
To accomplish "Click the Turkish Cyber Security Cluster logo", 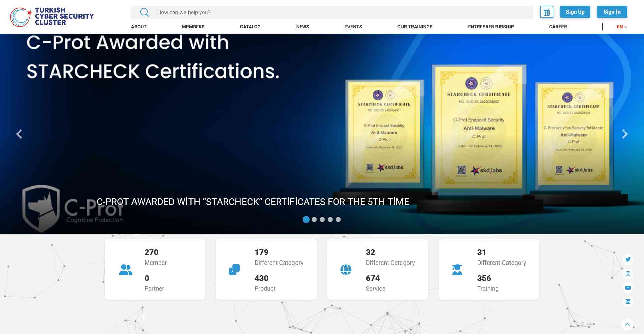I will [x=52, y=17].
